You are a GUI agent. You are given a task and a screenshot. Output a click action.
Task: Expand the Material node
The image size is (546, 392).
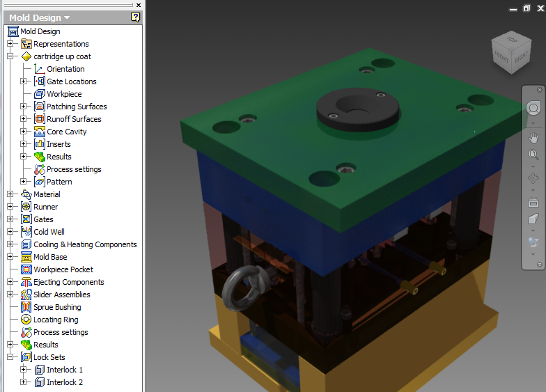10,194
